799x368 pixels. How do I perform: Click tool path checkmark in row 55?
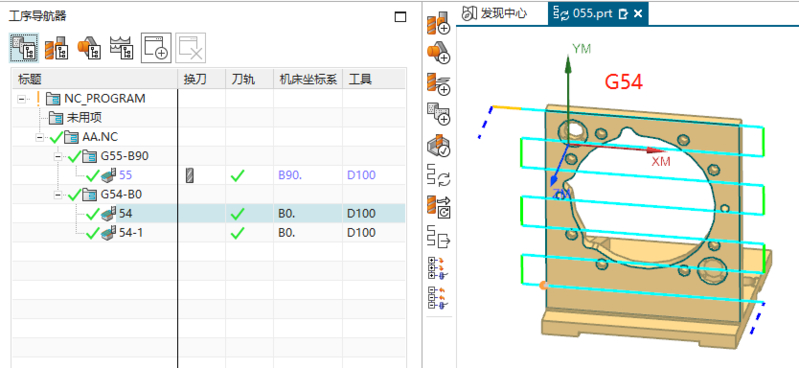click(x=237, y=176)
